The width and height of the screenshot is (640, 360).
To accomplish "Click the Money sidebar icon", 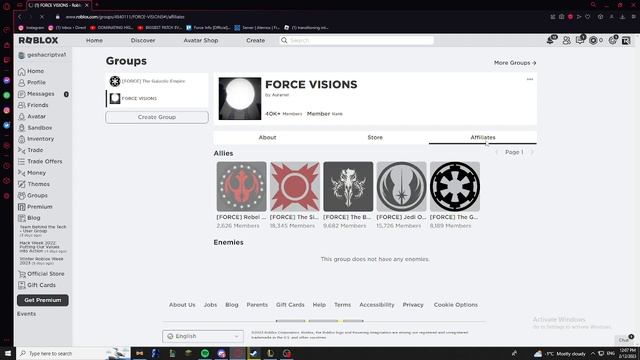I will coord(22,173).
